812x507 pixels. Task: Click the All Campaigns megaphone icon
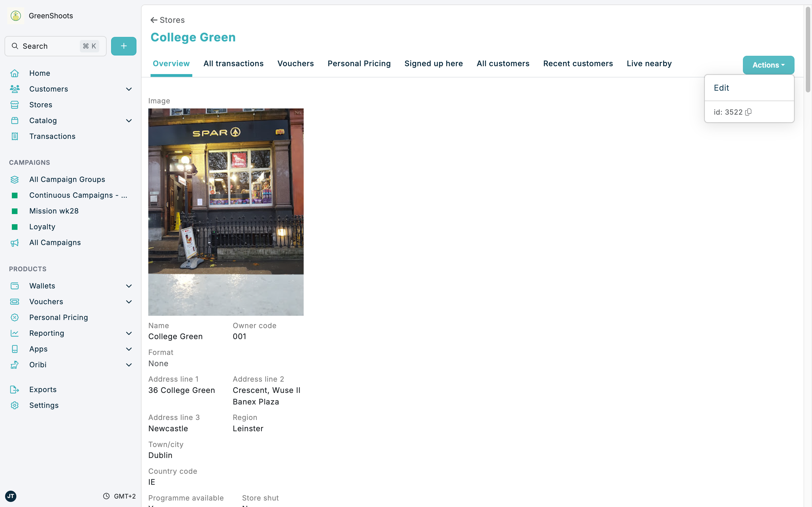[x=14, y=243]
